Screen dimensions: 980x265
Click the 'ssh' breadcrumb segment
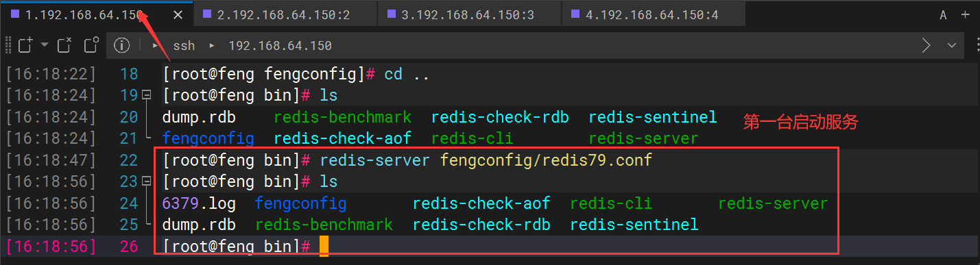184,46
